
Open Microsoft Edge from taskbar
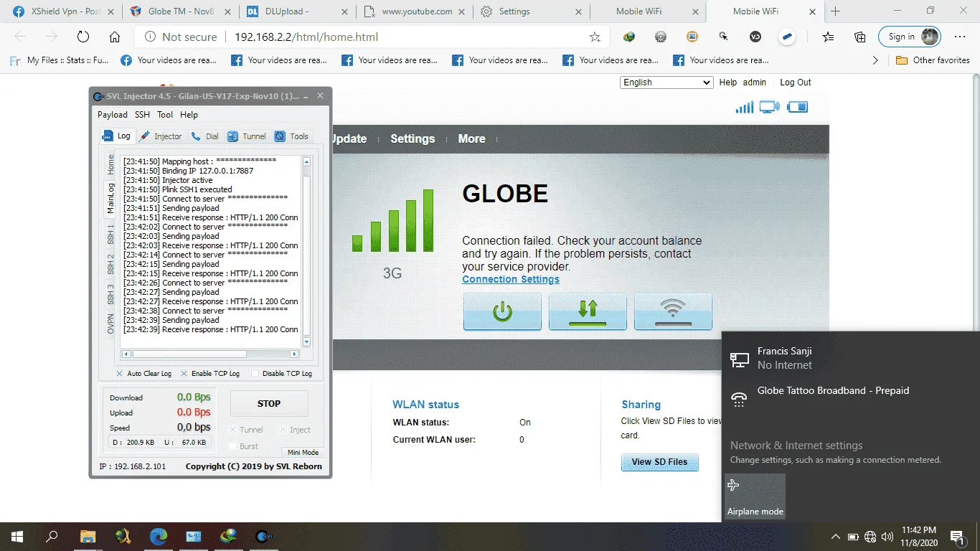click(159, 536)
